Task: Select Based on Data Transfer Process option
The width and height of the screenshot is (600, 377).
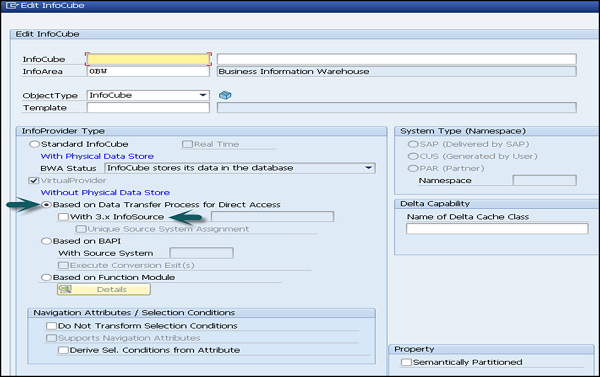Action: pos(46,205)
